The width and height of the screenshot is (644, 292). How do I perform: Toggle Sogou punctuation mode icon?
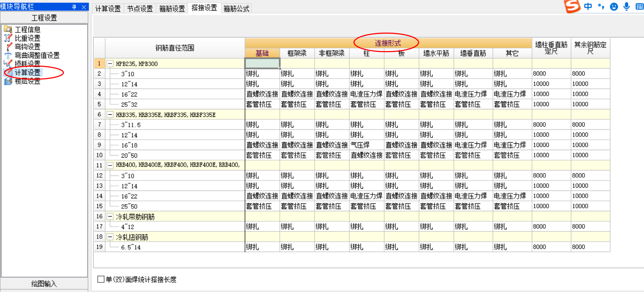click(601, 6)
